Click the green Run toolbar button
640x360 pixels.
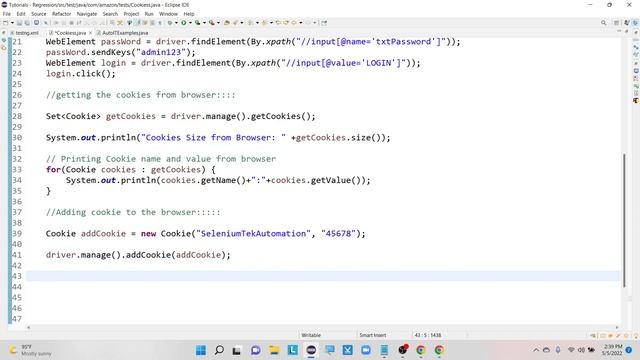(184, 23)
